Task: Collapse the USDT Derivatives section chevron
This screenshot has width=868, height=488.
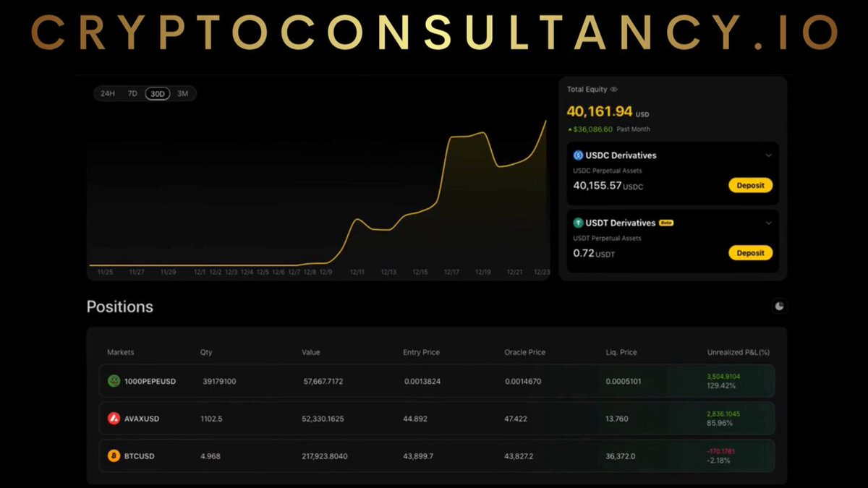Action: tap(768, 223)
